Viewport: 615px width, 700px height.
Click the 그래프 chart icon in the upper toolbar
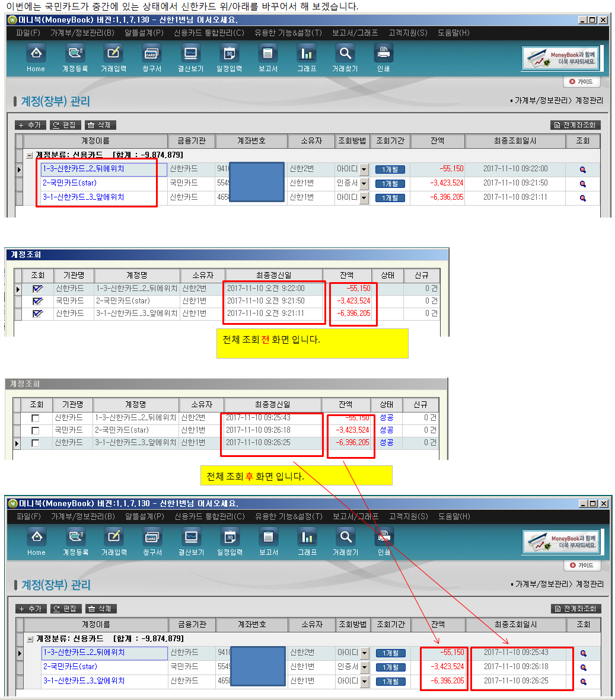307,54
